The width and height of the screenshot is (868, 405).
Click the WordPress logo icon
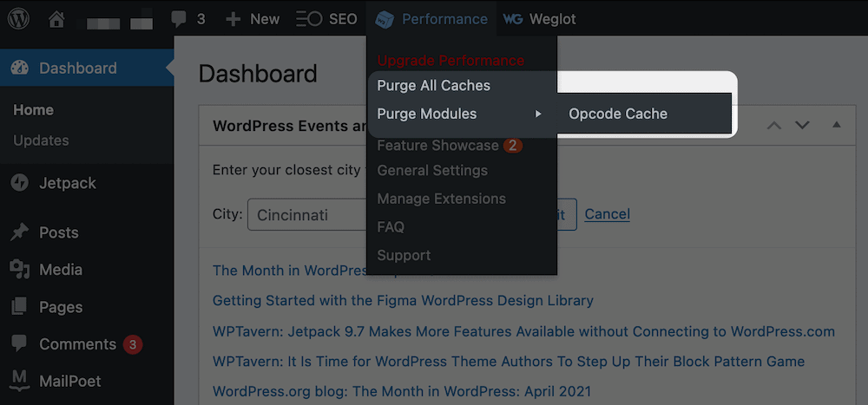(x=19, y=18)
